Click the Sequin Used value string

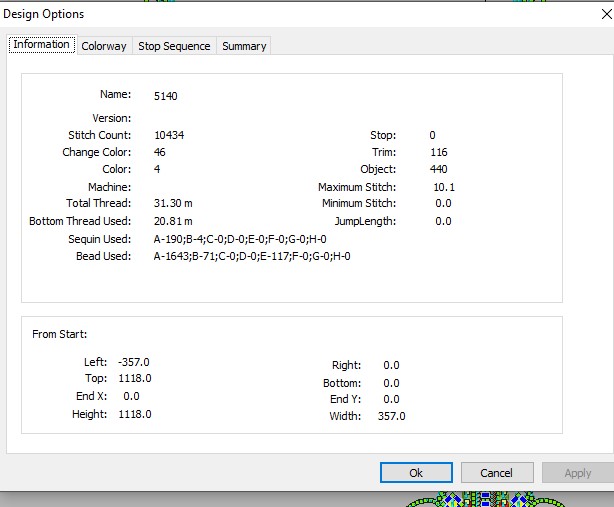pyautogui.click(x=240, y=239)
